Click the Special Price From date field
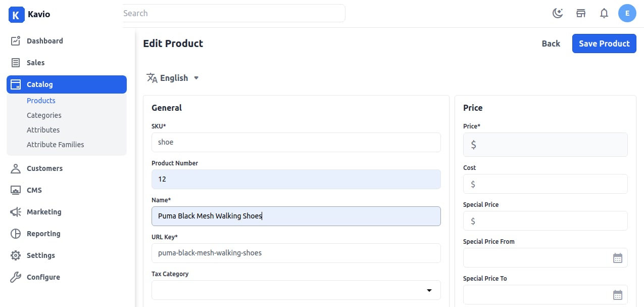This screenshot has height=307, width=644. tap(546, 258)
